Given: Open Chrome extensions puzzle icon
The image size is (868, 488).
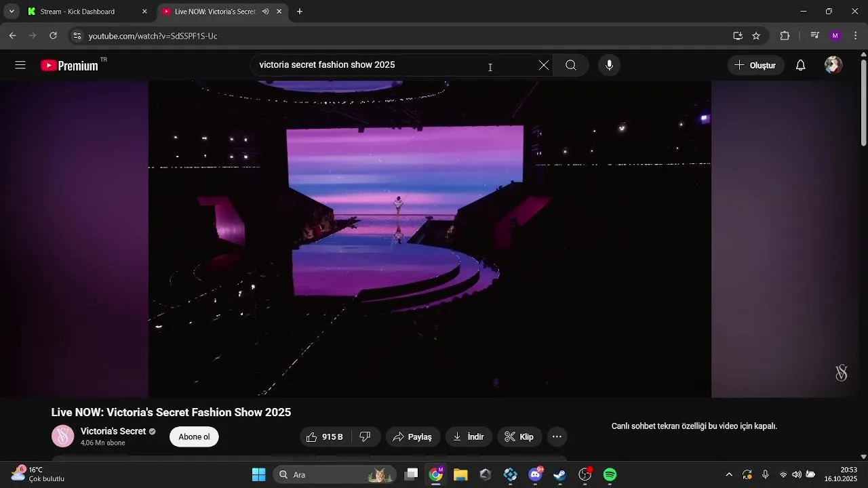Looking at the screenshot, I should tap(785, 36).
